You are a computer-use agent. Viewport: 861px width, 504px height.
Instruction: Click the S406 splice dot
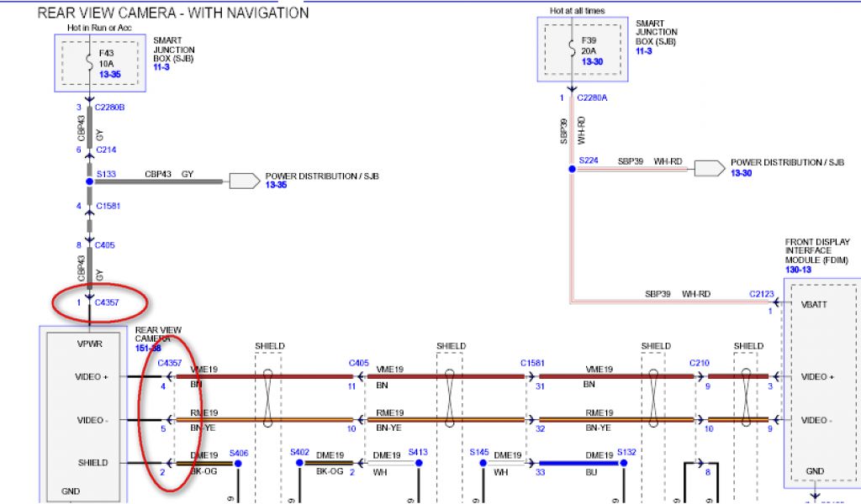coord(238,462)
